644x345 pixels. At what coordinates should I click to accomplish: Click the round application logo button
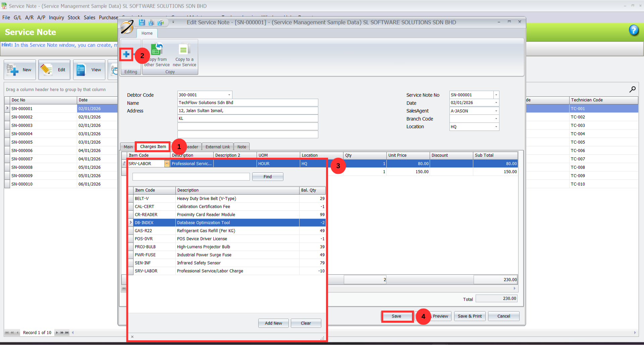127,27
